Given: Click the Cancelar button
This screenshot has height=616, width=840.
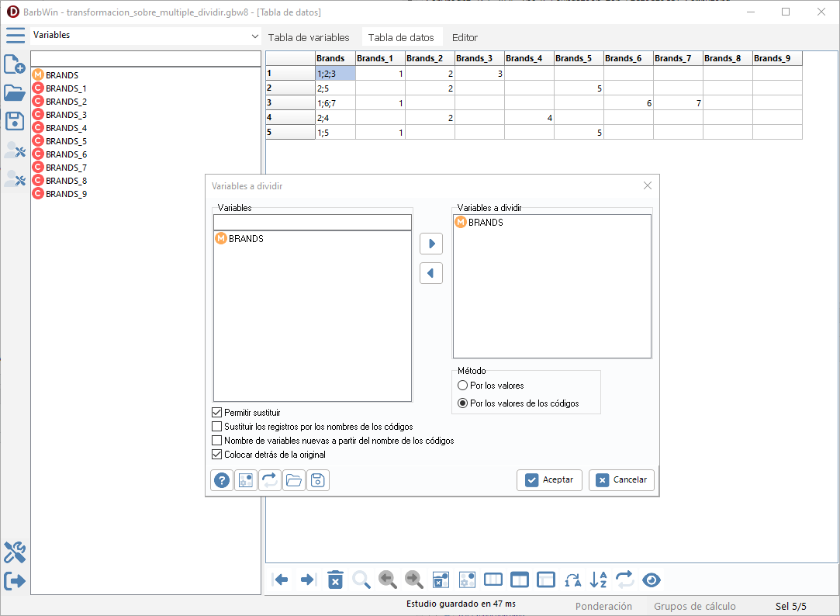Looking at the screenshot, I should [622, 479].
